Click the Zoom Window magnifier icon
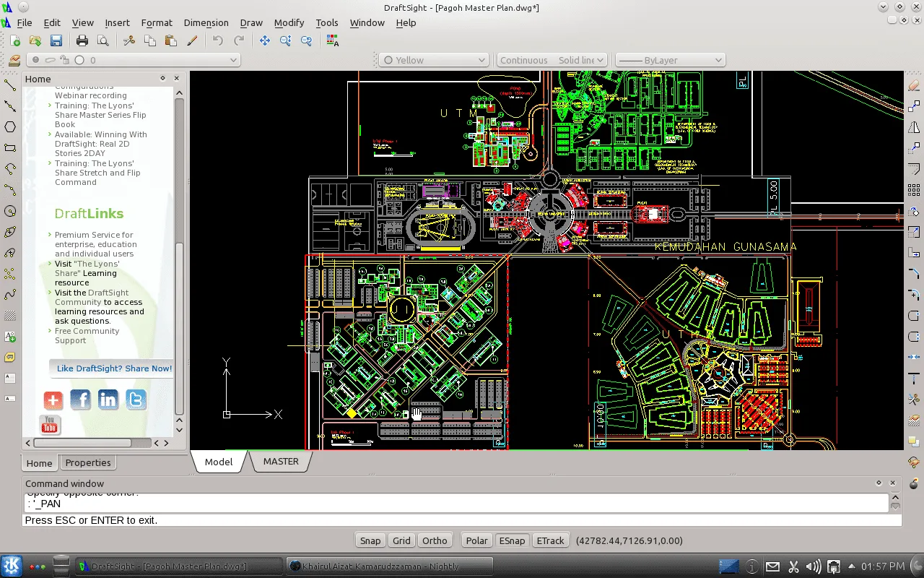The image size is (924, 578). [x=286, y=41]
